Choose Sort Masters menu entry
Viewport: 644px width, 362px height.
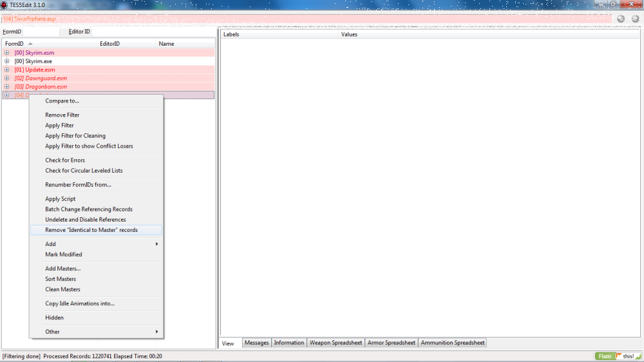[x=96, y=279]
